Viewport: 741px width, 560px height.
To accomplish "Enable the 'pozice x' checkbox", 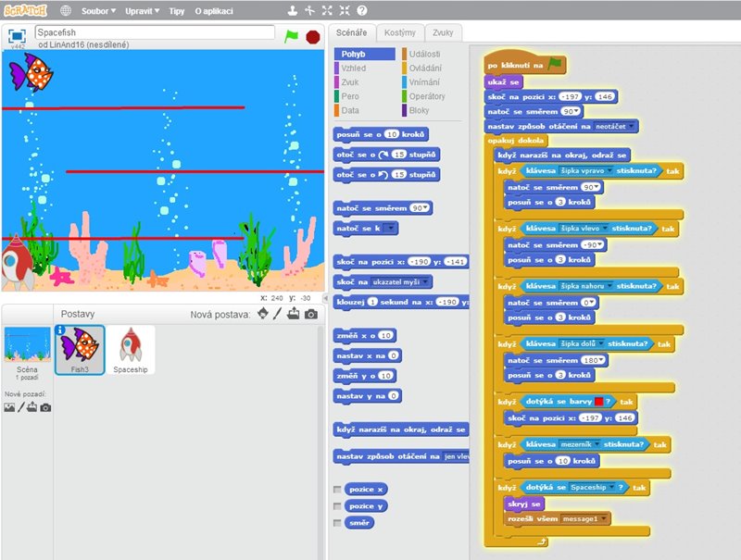I will (338, 489).
